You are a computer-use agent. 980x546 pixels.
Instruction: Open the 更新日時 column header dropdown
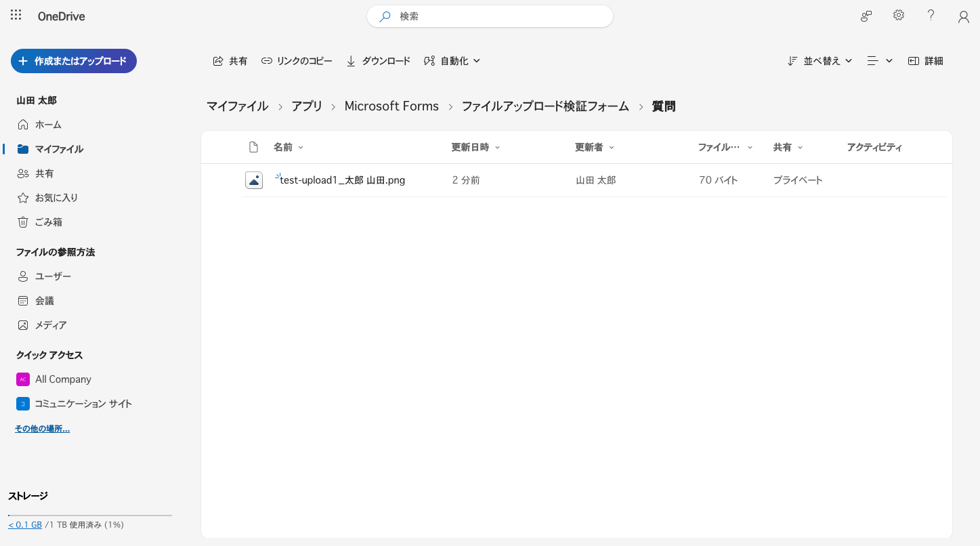(476, 147)
